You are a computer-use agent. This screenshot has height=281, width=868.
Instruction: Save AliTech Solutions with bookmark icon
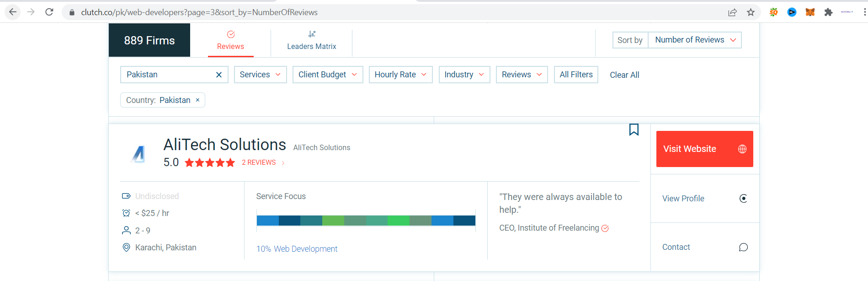(634, 130)
